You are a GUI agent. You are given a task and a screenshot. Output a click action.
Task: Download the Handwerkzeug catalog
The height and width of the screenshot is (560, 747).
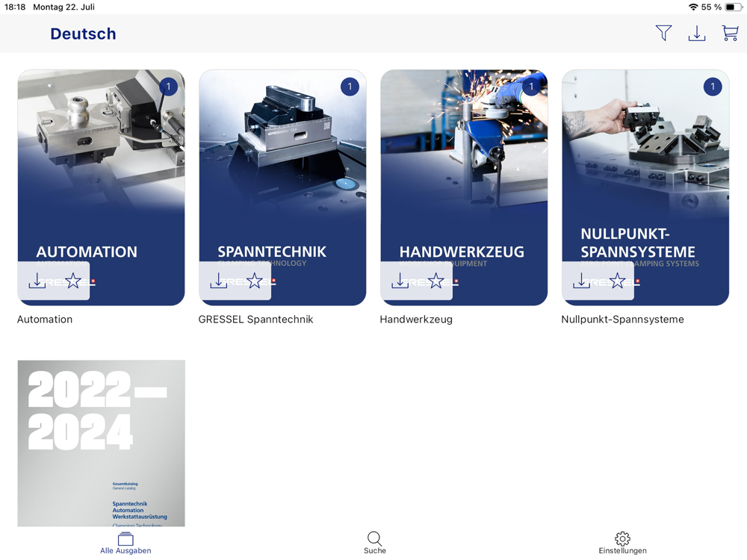click(400, 281)
